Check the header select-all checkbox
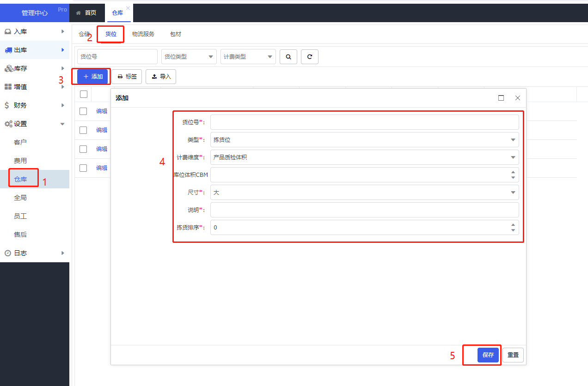 pyautogui.click(x=84, y=94)
